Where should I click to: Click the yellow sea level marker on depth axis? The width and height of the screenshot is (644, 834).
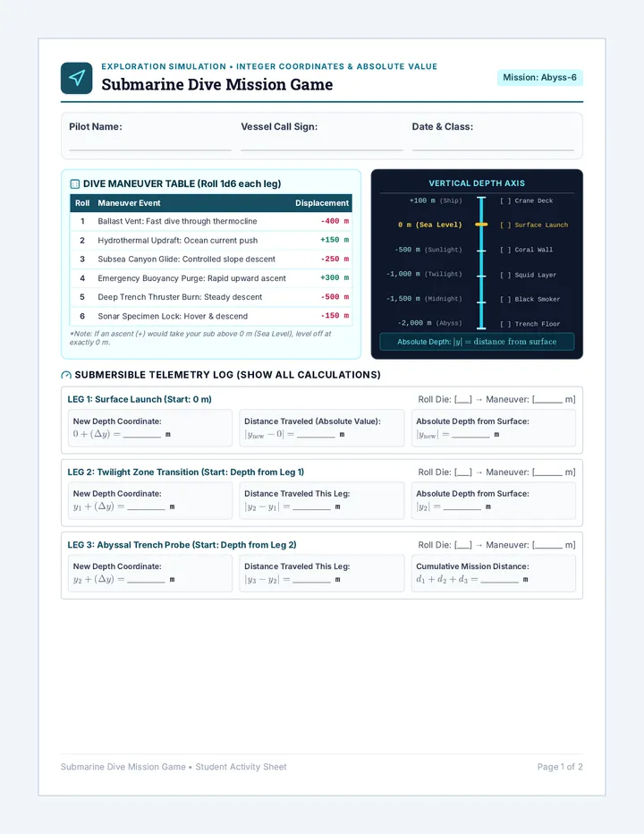pos(481,225)
